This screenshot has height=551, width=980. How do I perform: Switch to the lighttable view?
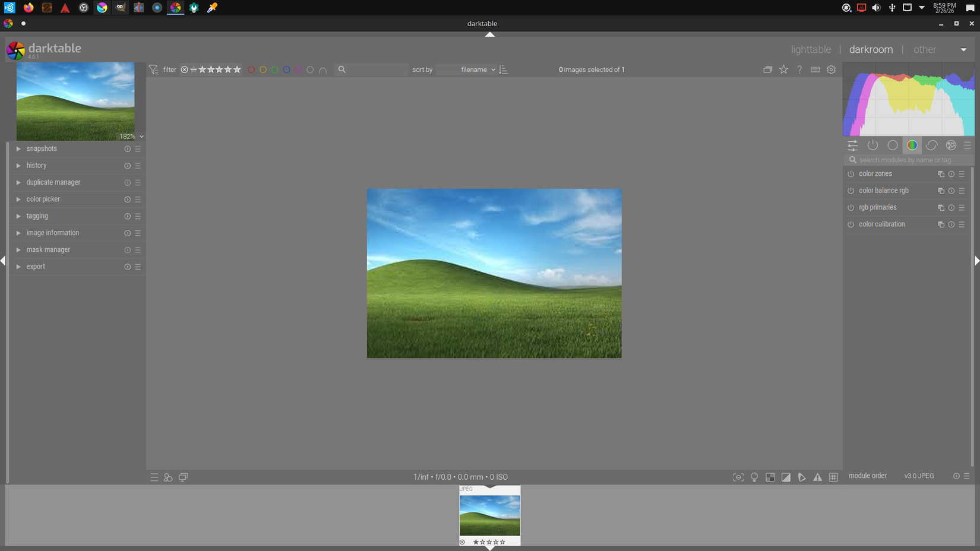click(811, 49)
